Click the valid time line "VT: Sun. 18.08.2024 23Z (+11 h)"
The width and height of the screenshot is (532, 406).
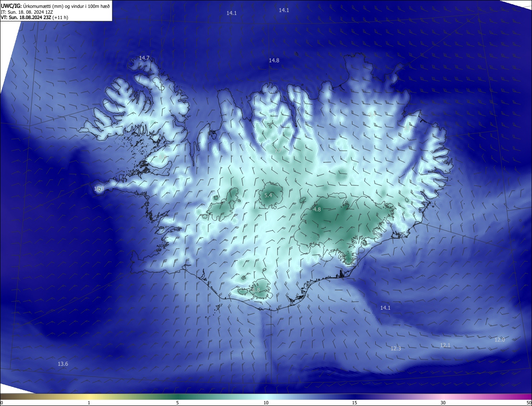click(x=34, y=17)
